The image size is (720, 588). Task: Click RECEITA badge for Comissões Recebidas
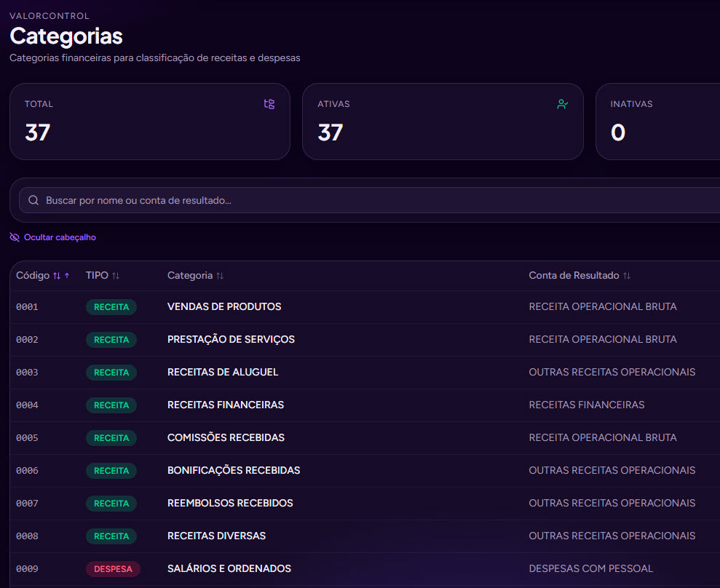(111, 438)
